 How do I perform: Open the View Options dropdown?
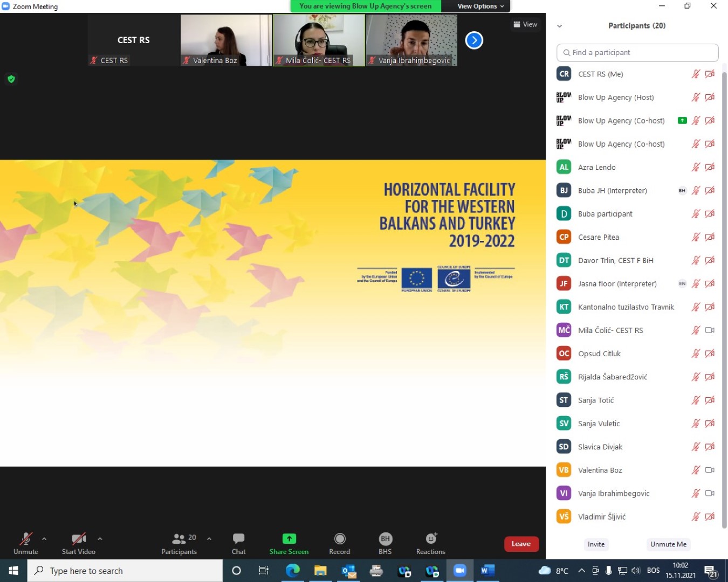480,6
